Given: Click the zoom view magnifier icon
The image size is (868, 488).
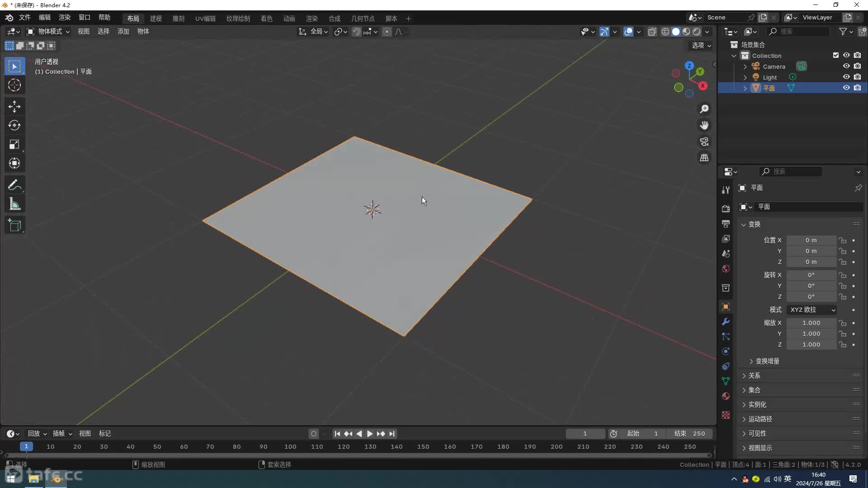Looking at the screenshot, I should click(704, 109).
